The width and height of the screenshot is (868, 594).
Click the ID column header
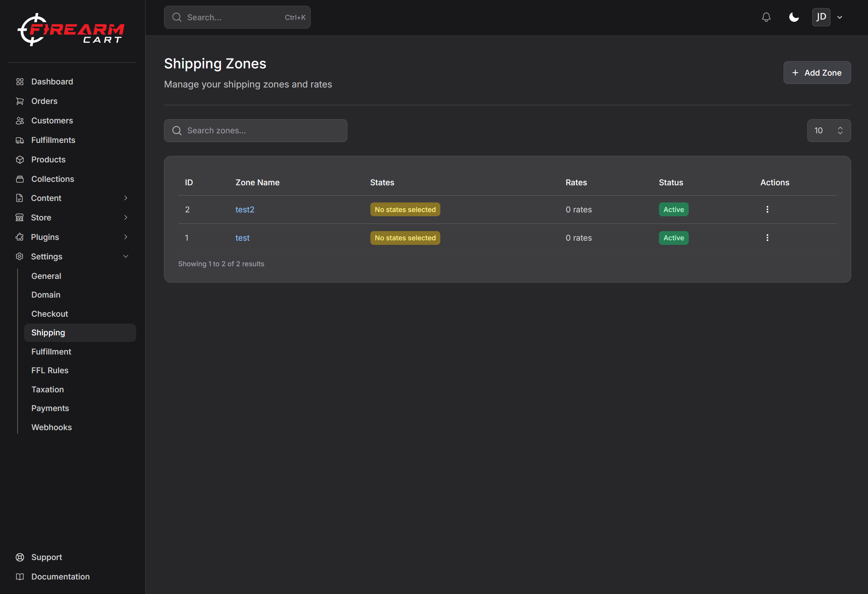[189, 183]
